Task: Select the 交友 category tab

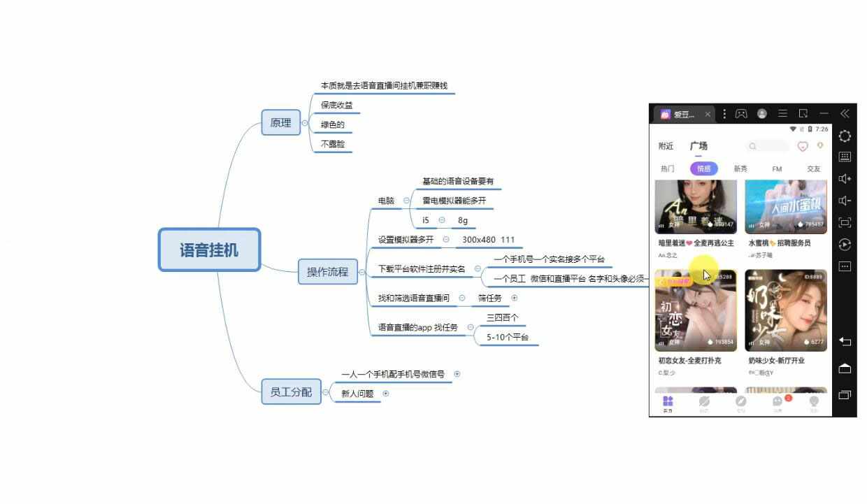Action: click(x=813, y=168)
